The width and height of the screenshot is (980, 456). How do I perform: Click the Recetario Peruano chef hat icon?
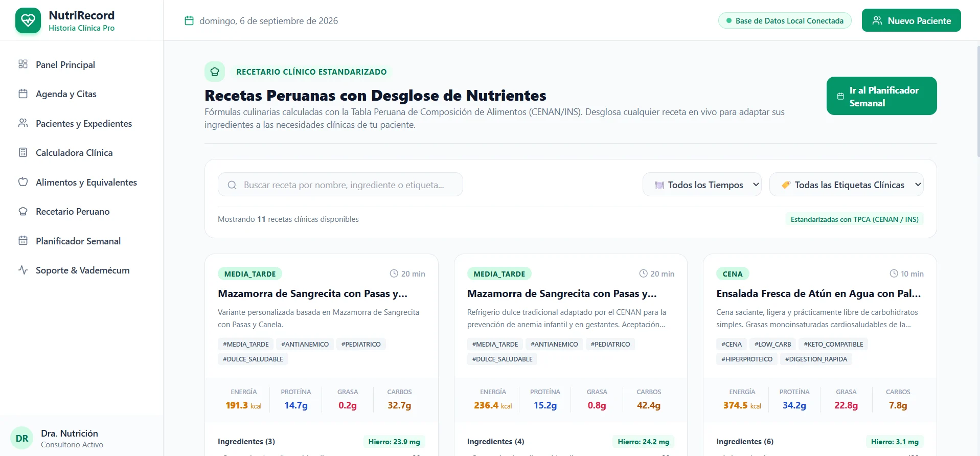pyautogui.click(x=23, y=211)
